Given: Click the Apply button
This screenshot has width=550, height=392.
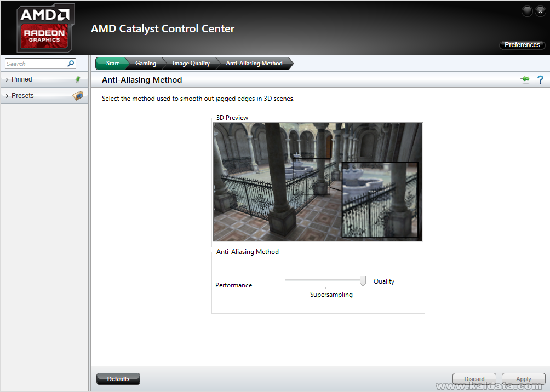Looking at the screenshot, I should click(523, 379).
